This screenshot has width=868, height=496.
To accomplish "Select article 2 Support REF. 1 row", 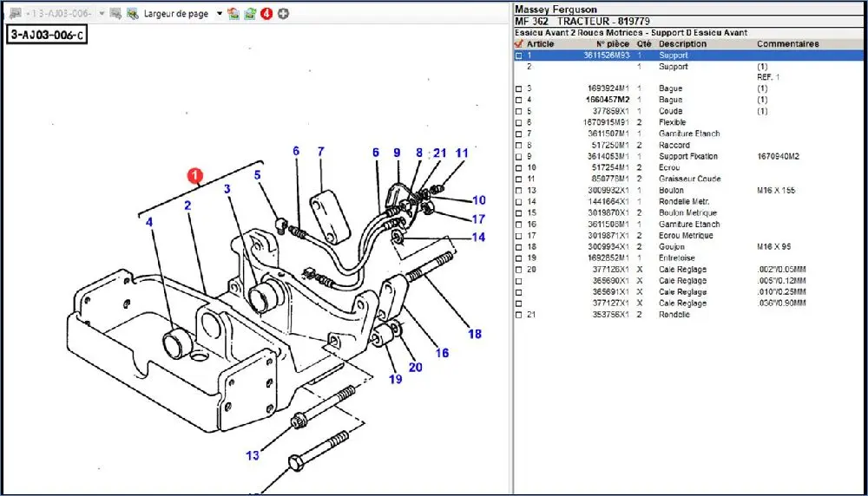I will coord(688,72).
